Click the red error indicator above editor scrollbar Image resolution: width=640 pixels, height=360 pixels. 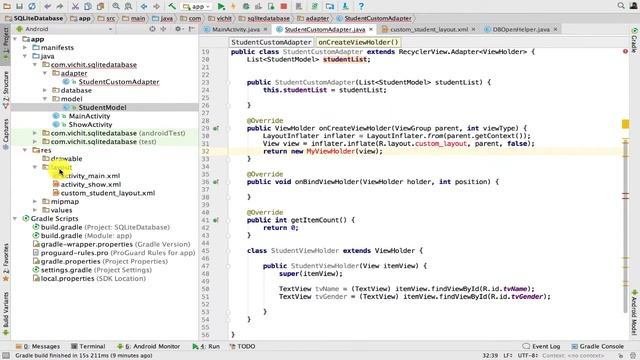[625, 51]
